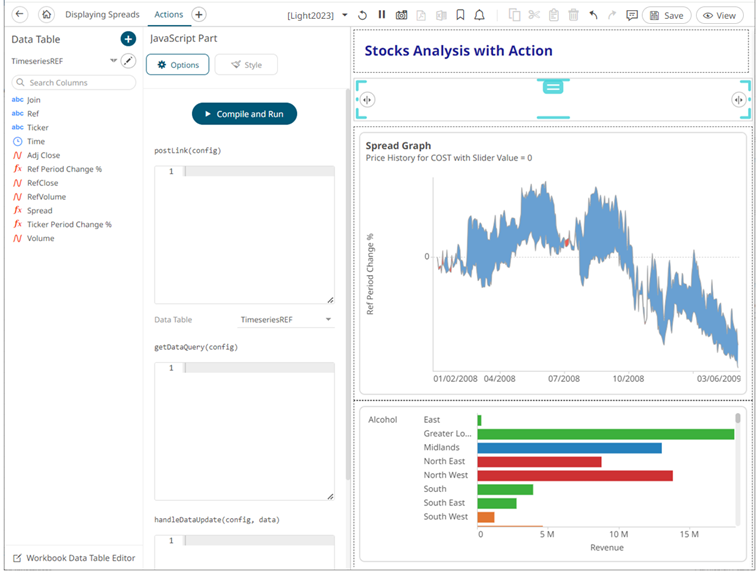Capture dashboard image with camera icon
This screenshot has height=571, width=756.
[x=401, y=15]
